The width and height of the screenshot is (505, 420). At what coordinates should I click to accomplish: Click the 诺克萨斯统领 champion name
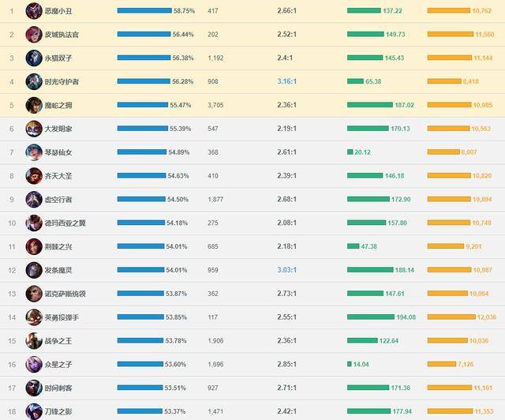coord(65,294)
